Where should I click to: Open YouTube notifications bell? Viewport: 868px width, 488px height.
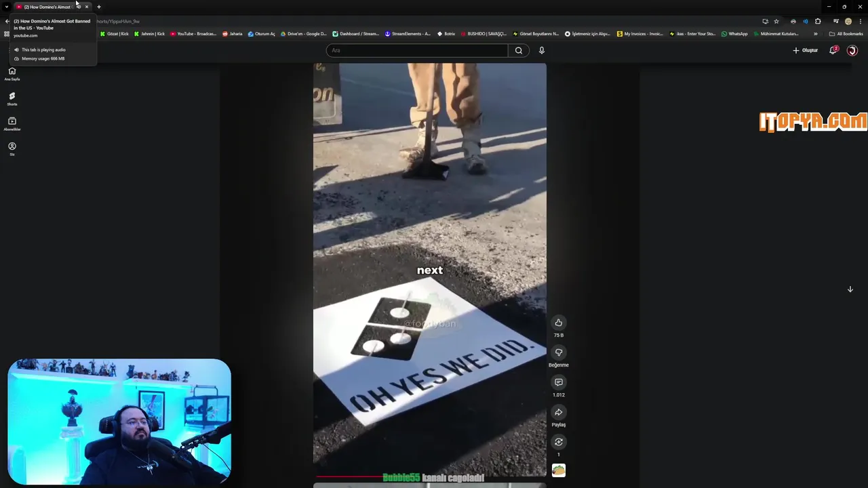[x=833, y=50]
